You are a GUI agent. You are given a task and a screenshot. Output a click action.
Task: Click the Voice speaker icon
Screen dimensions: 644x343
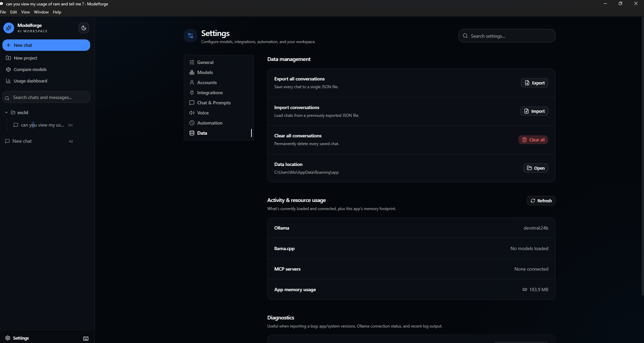click(x=192, y=113)
